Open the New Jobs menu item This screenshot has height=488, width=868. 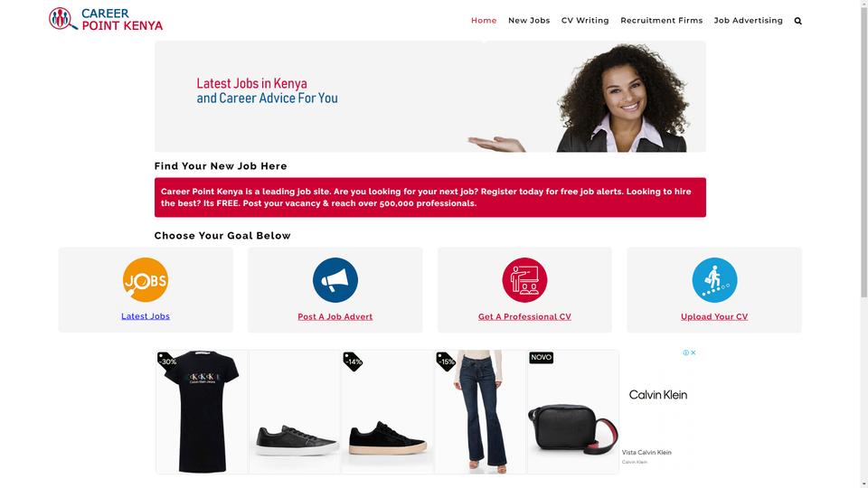(x=529, y=21)
